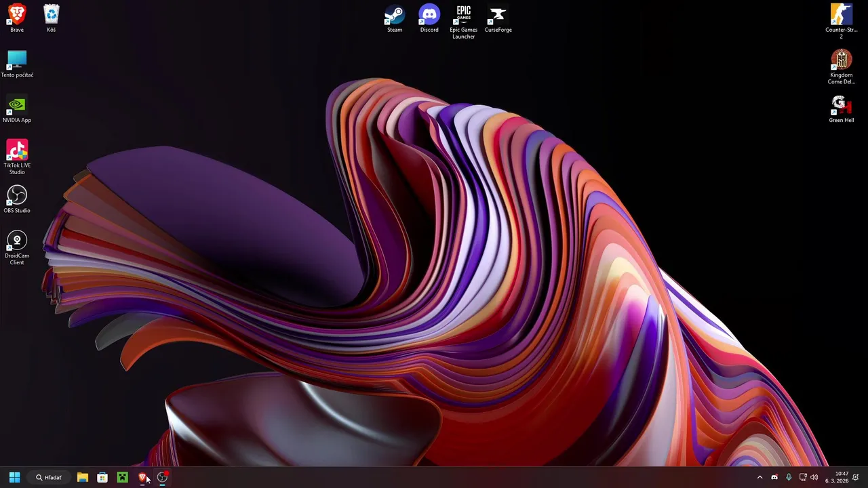Open the Windows Start menu
Viewport: 868px width, 488px height.
[x=14, y=478]
